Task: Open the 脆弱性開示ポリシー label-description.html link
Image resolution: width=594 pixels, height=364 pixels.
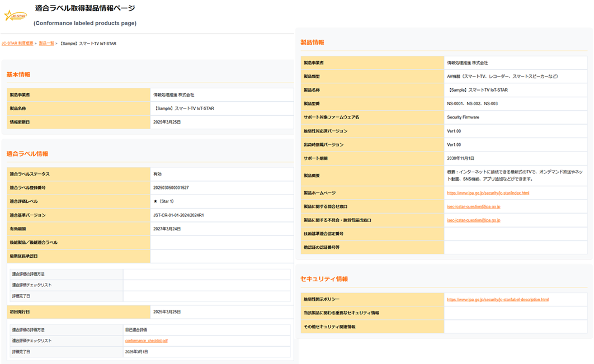Action: click(x=497, y=300)
